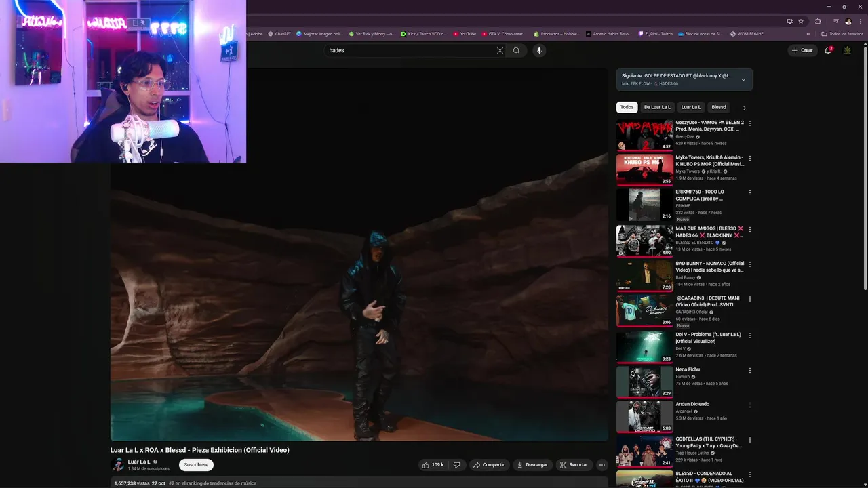Select the Blessd filter chip
868x488 pixels.
pos(719,107)
